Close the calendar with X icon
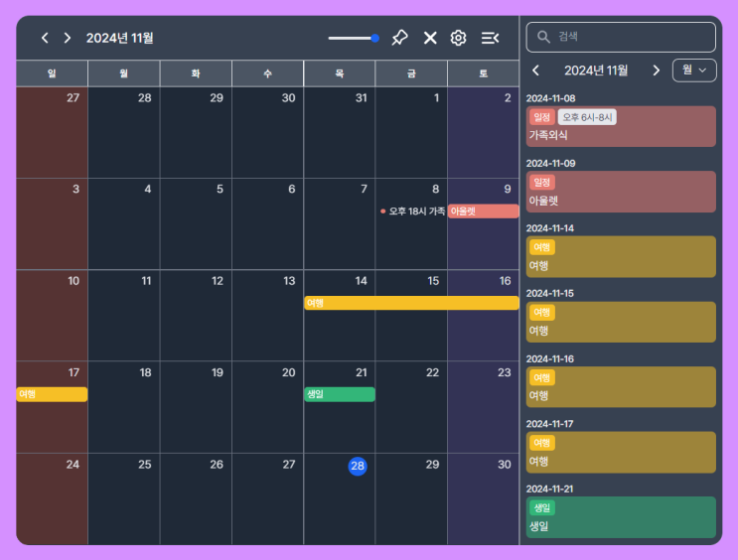Image resolution: width=738 pixels, height=560 pixels. pyautogui.click(x=430, y=38)
